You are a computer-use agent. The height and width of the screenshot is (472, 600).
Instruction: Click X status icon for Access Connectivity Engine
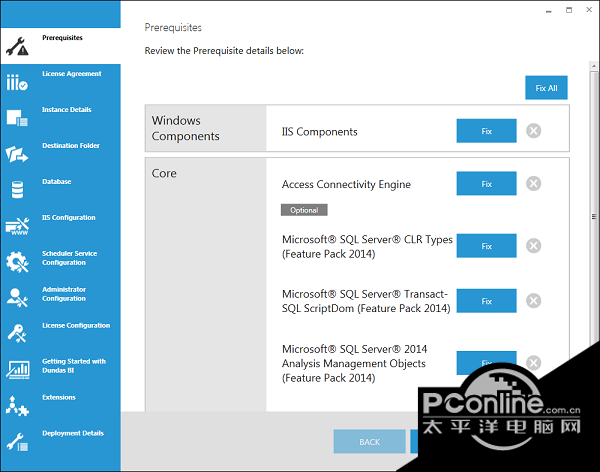(x=533, y=183)
